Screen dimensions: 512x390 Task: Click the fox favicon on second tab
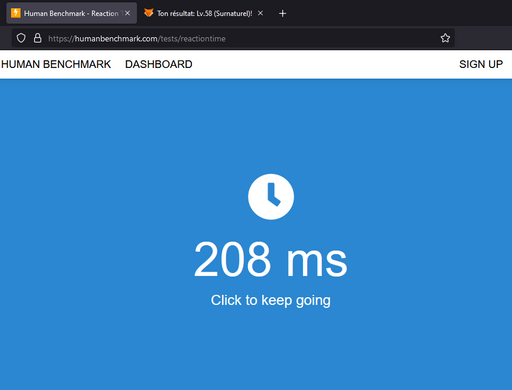click(149, 13)
